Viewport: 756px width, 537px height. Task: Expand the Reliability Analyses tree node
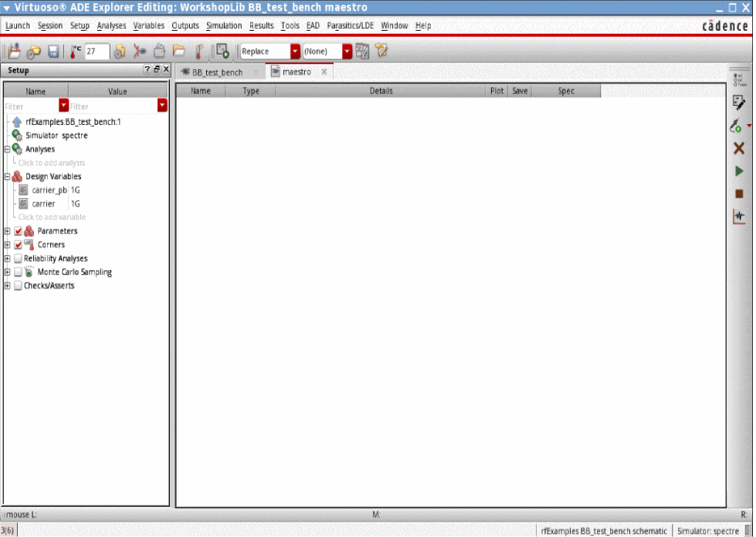(7, 258)
